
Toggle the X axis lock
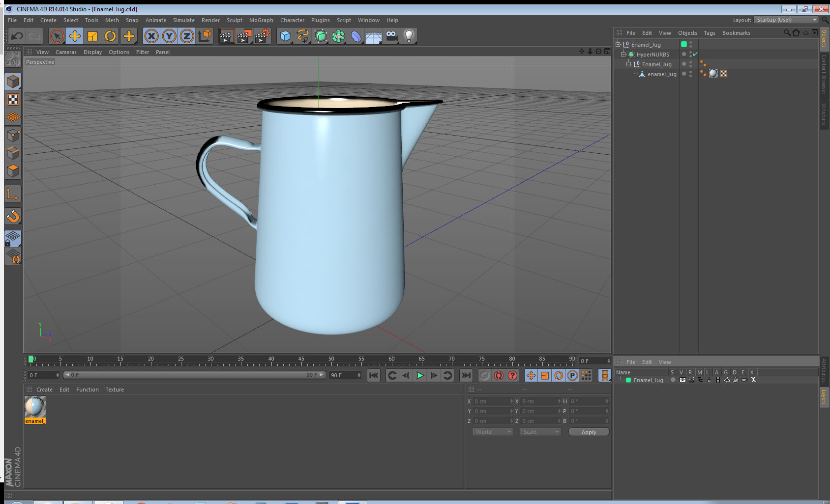[x=151, y=36]
